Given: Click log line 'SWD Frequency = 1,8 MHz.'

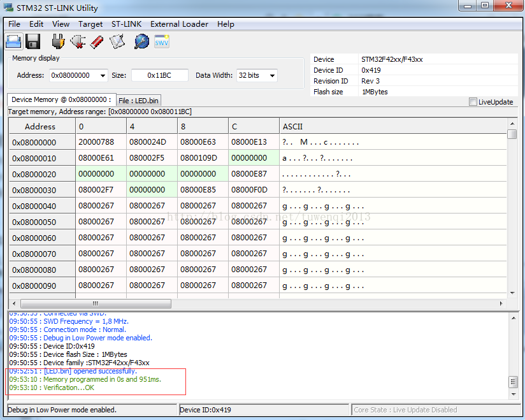Looking at the screenshot, I should click(x=69, y=321).
